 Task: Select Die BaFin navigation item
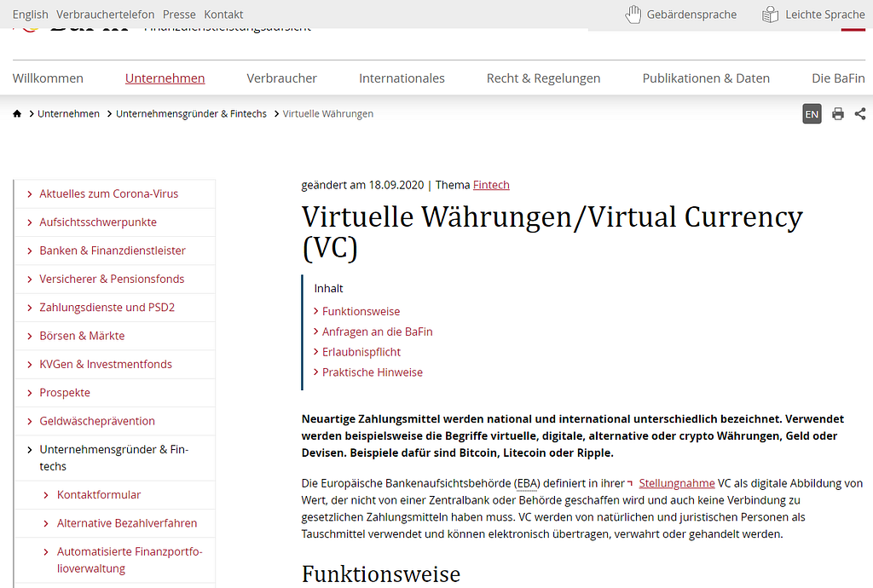(x=839, y=78)
